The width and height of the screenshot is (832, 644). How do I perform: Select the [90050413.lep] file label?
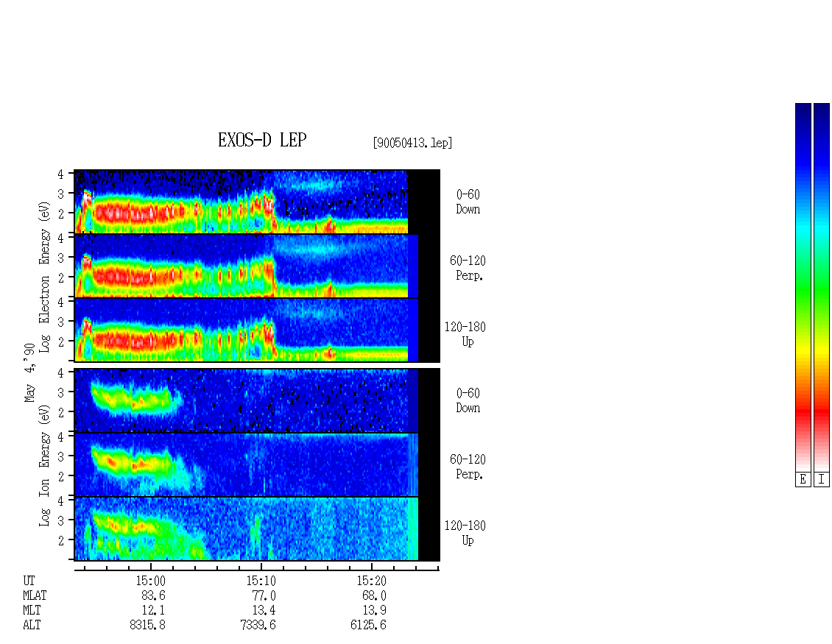tap(412, 143)
